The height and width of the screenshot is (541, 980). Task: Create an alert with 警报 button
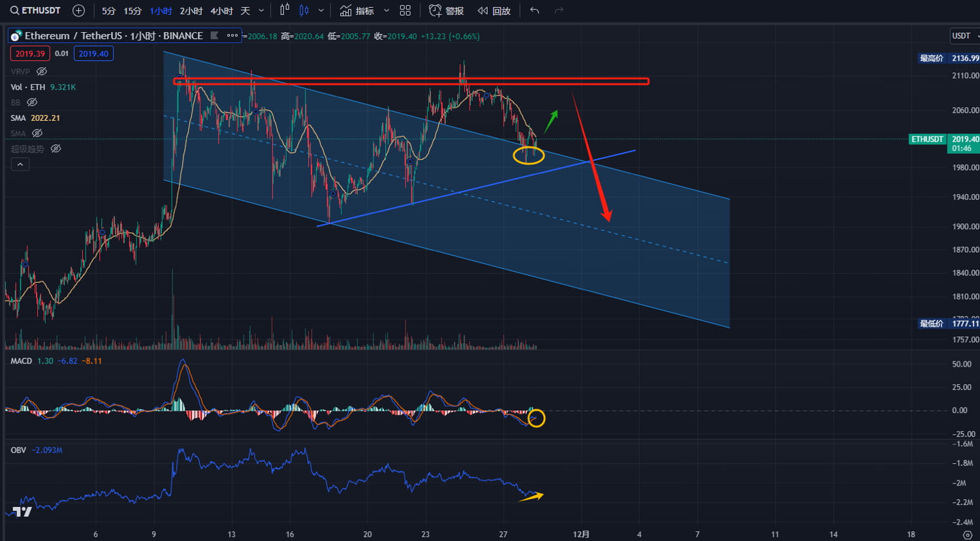[x=447, y=11]
